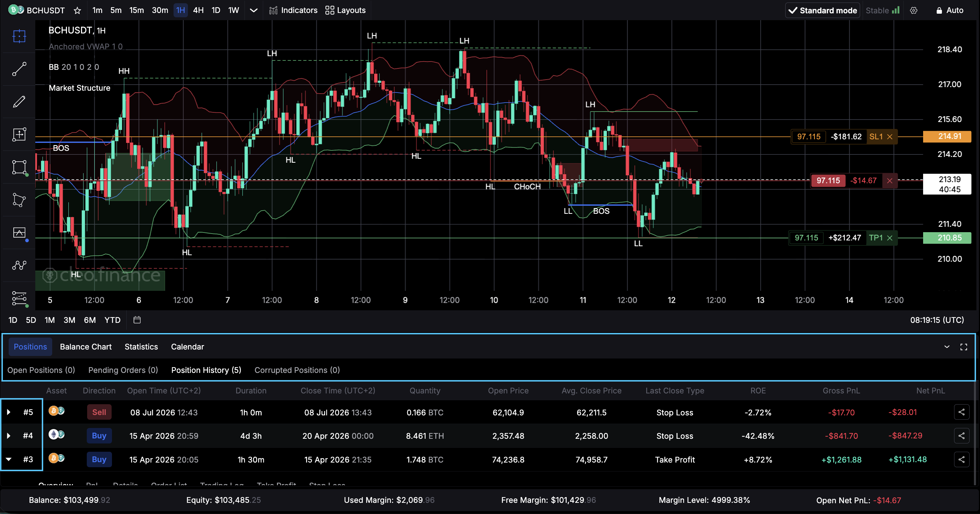
Task: Click the Sell direction badge on #5
Action: pyautogui.click(x=99, y=412)
